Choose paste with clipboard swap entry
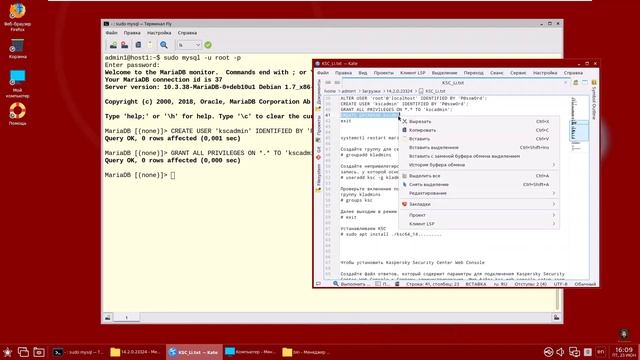This screenshot has width=640, height=360. click(x=479, y=156)
